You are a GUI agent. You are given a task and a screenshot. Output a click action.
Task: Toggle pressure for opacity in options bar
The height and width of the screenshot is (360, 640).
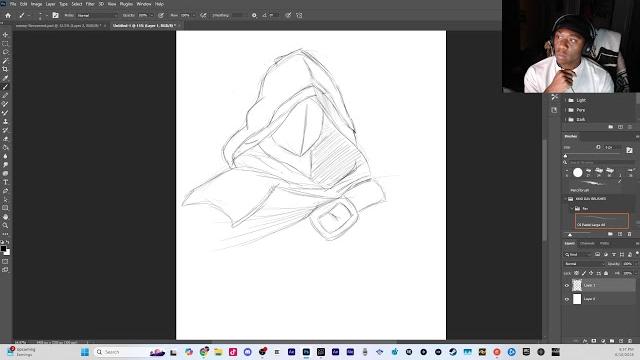[161, 16]
